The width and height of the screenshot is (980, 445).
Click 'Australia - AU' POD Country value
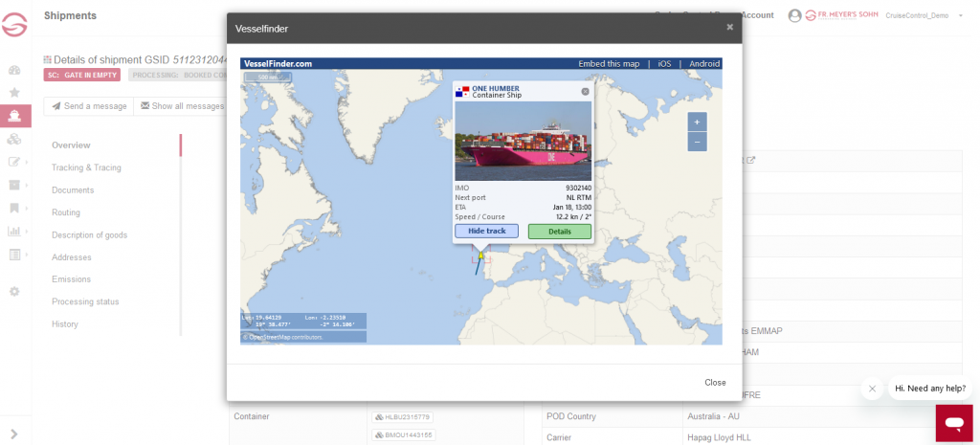[x=712, y=417]
